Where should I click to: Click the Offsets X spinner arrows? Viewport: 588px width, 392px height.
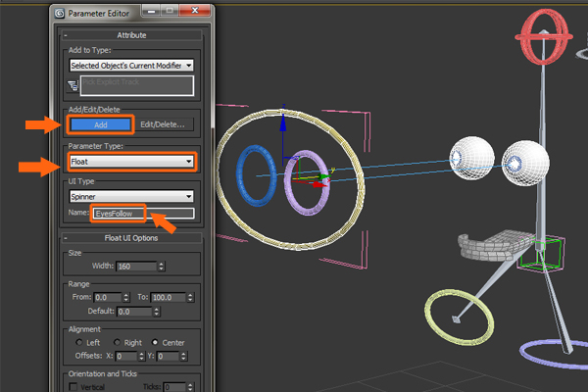coord(141,357)
